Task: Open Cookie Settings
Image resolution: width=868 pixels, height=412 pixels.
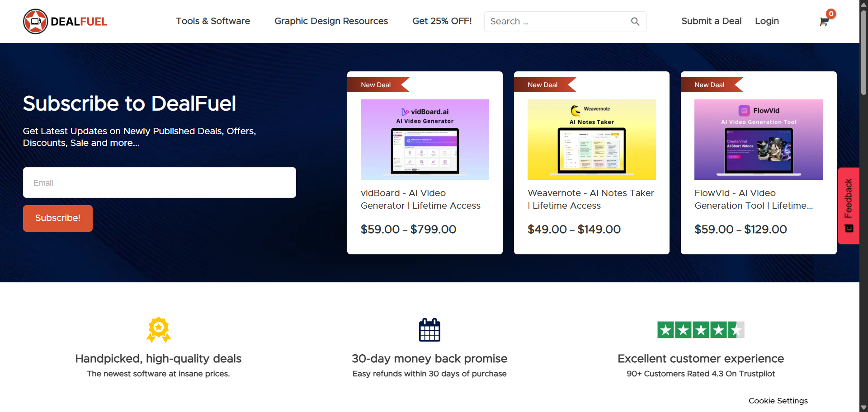Action: tap(778, 401)
